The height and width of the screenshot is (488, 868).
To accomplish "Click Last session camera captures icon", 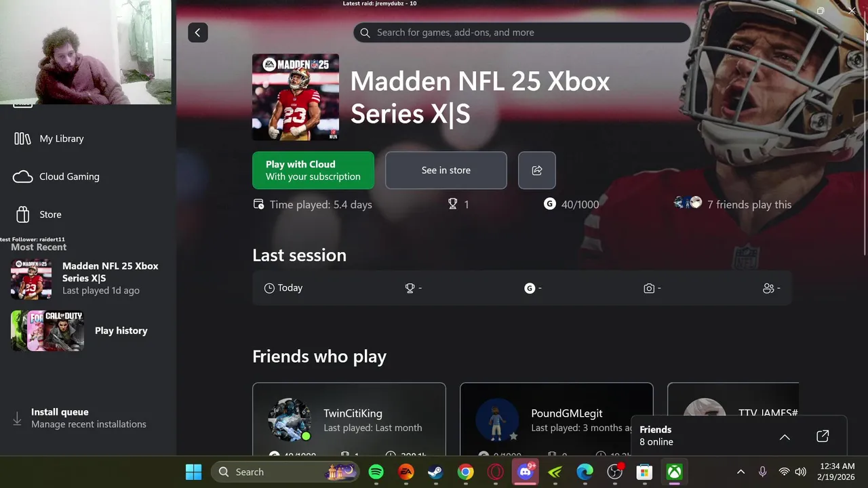I will pyautogui.click(x=649, y=288).
